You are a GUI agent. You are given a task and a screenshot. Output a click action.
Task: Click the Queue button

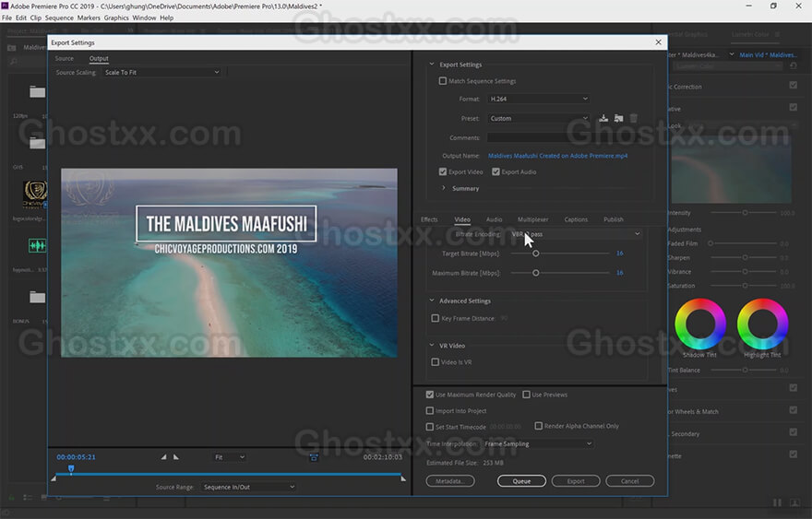coord(521,481)
